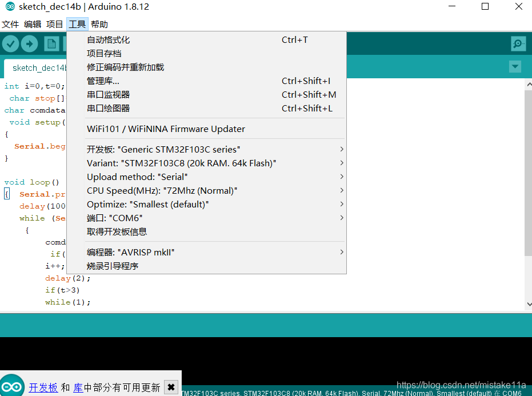532x396 pixels.
Task: Follow the 开发板 update link
Action: coord(43,387)
